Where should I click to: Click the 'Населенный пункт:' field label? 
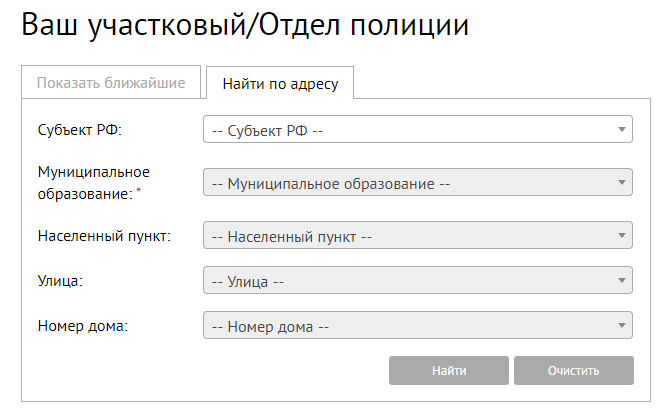[104, 236]
